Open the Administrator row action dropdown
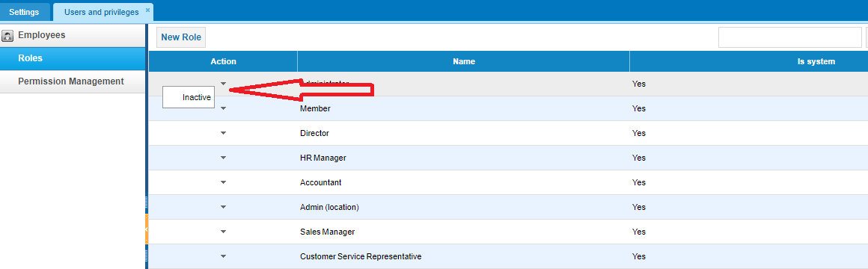 coord(223,84)
